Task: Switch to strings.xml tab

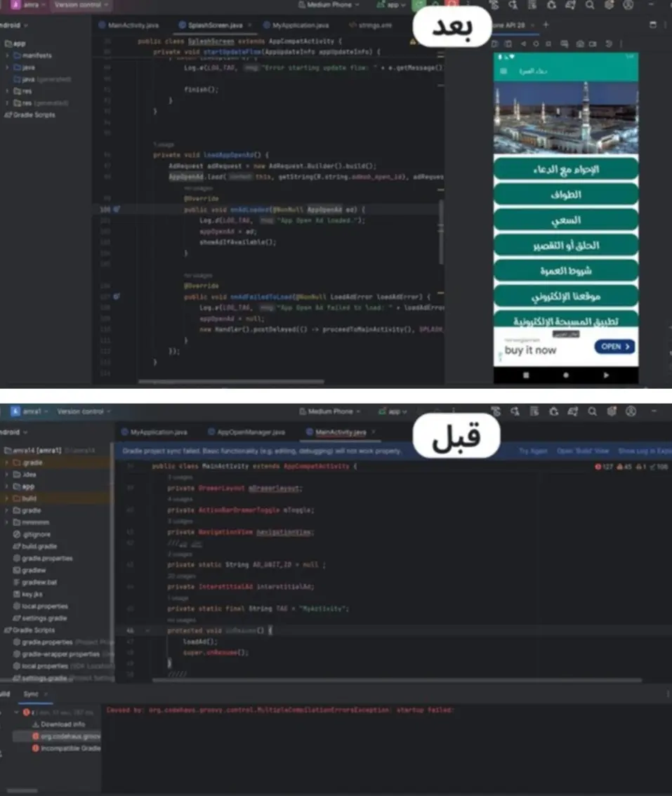Action: (371, 25)
